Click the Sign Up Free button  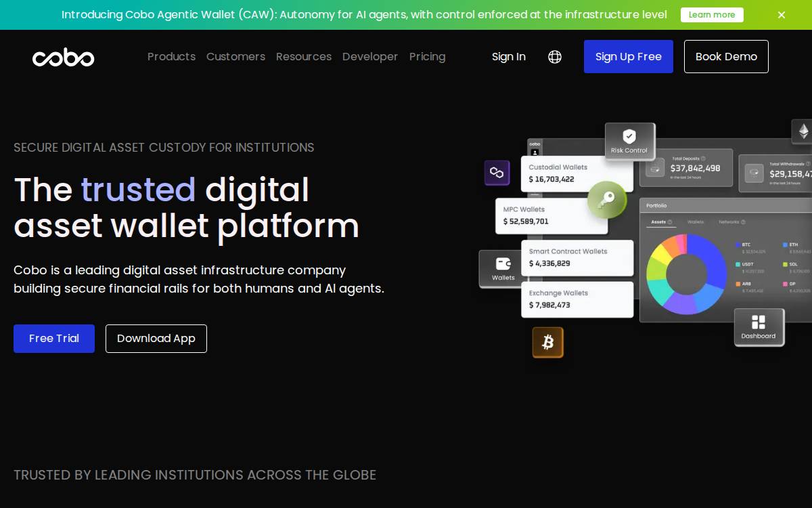629,56
